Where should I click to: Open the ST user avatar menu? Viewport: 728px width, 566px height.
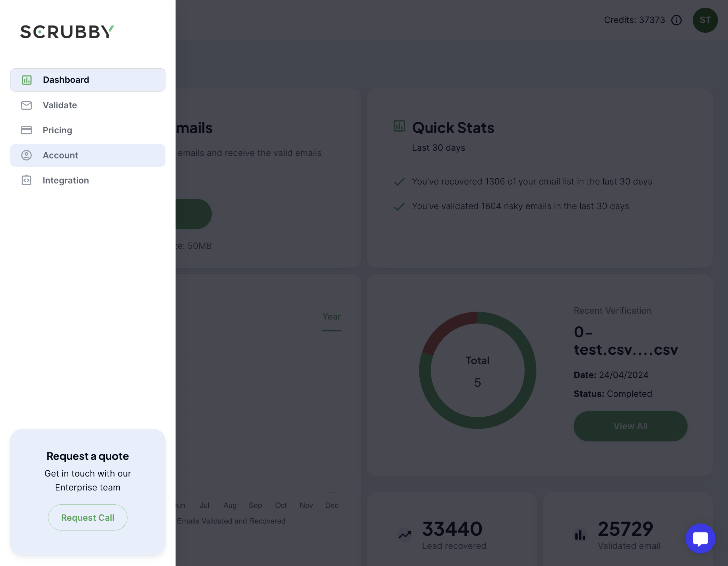coord(705,20)
